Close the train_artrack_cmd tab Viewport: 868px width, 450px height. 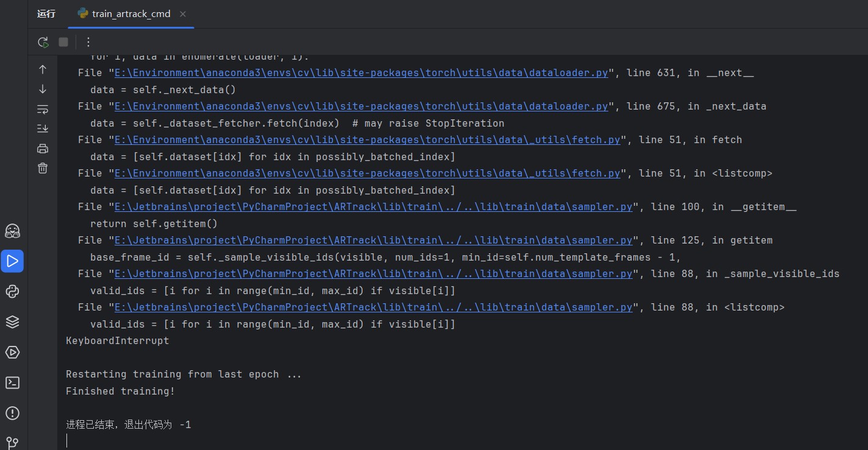point(183,14)
